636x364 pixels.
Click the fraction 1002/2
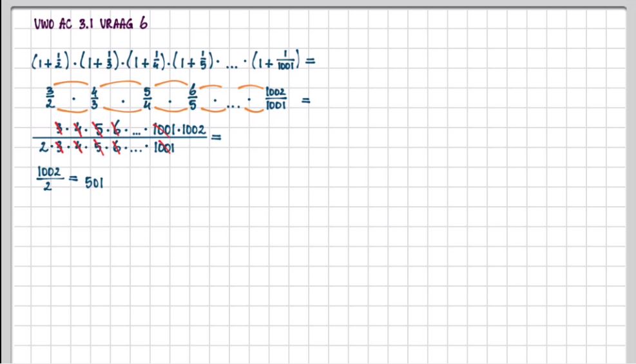click(x=48, y=178)
